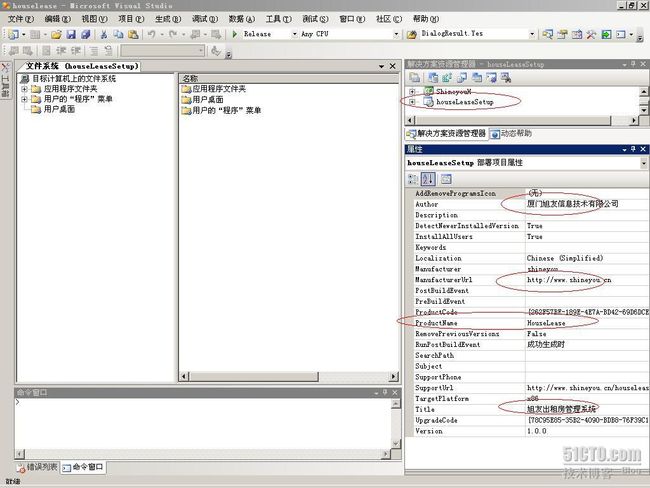This screenshot has width=650, height=488.
Task: Click the Title property value
Action: tap(587, 409)
